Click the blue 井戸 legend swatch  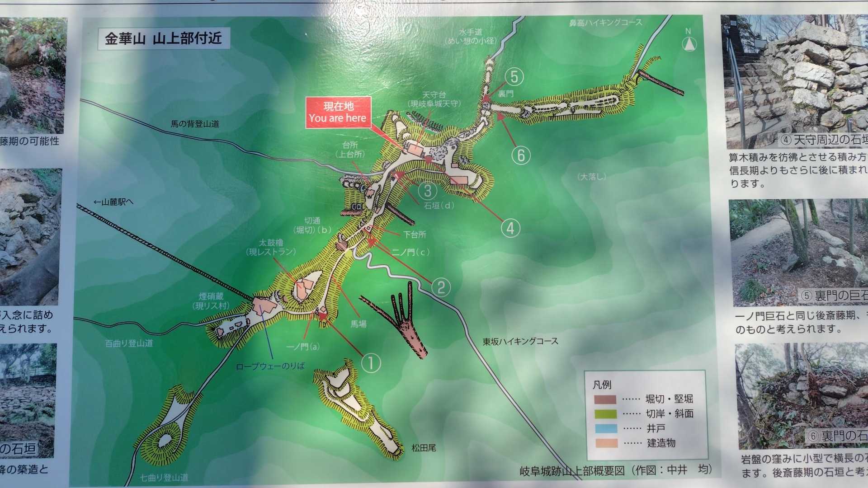click(x=606, y=428)
